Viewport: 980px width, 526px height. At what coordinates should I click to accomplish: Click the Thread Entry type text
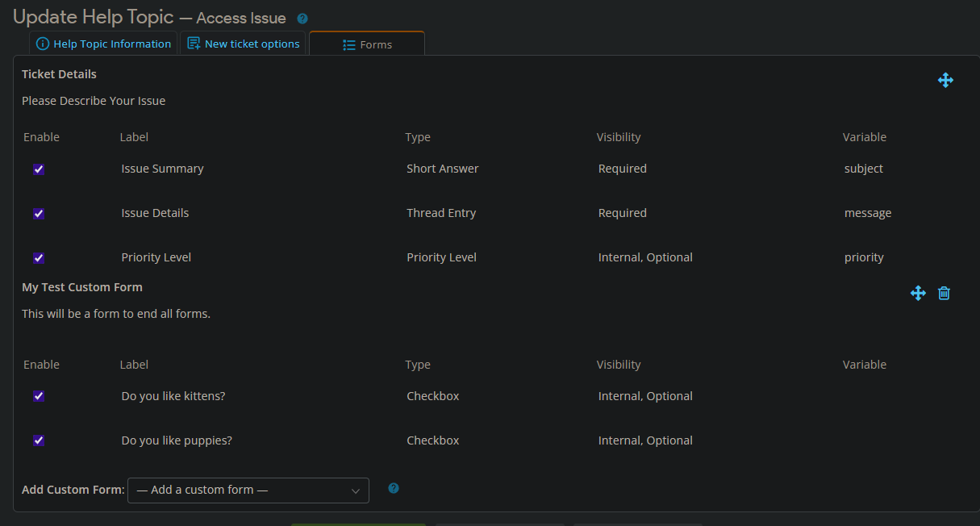[x=441, y=213]
